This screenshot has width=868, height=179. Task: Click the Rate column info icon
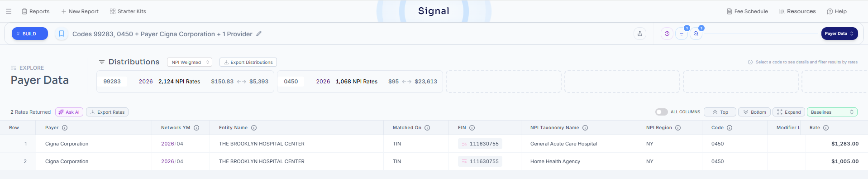coord(826,128)
